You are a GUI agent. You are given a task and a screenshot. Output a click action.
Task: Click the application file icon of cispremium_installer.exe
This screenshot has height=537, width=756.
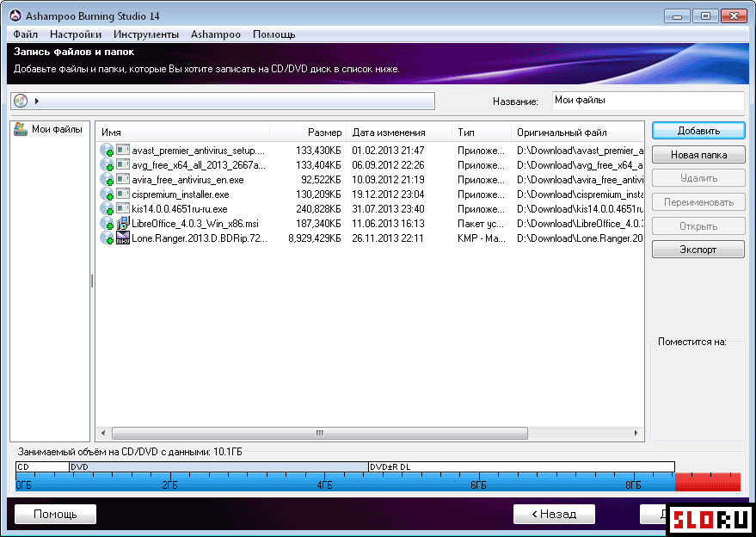tap(123, 194)
